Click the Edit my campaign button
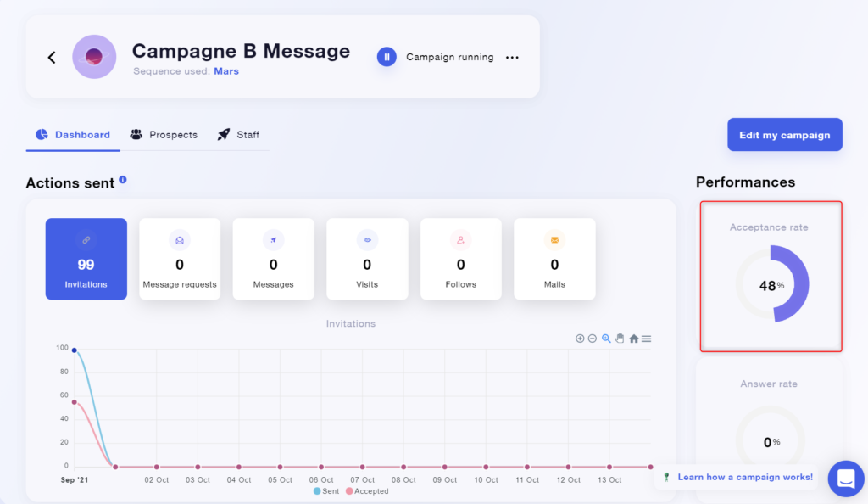This screenshot has width=868, height=504. coord(784,134)
